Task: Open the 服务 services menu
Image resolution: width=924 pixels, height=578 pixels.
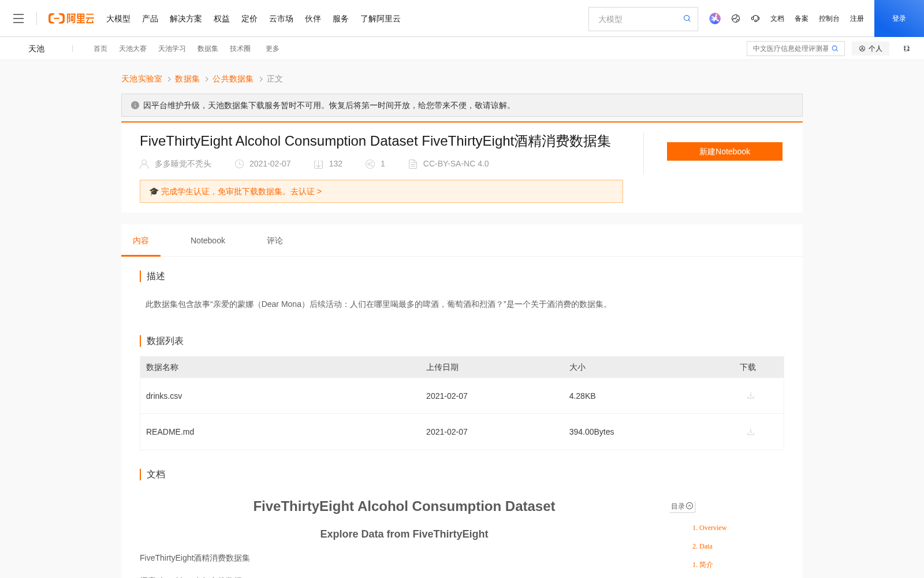Action: (x=341, y=18)
